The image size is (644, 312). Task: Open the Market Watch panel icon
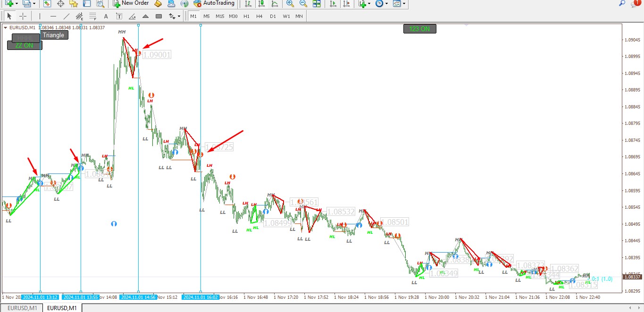[47, 4]
